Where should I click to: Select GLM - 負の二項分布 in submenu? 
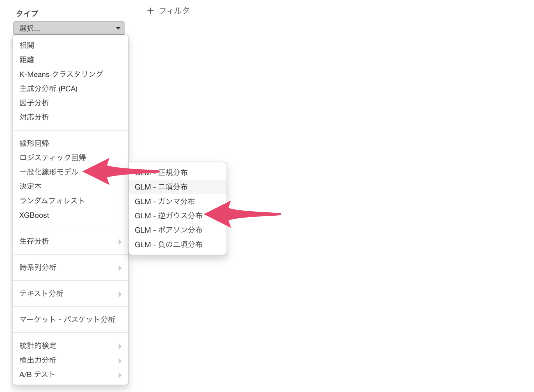tap(177, 244)
